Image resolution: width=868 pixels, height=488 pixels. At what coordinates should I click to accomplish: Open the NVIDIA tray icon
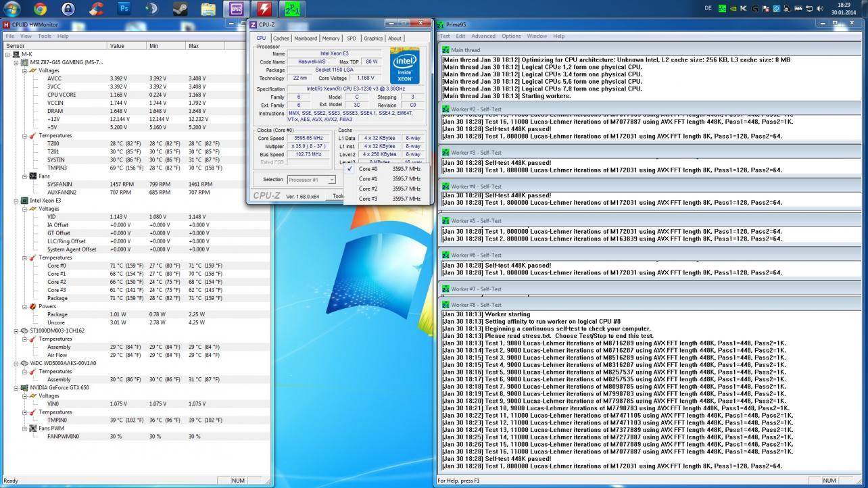pos(732,9)
